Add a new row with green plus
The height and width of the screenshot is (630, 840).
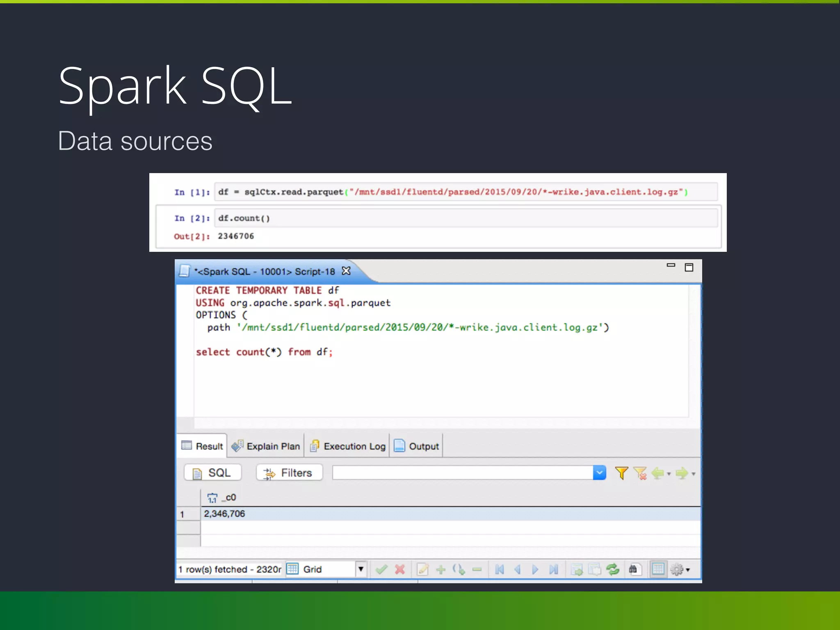441,569
